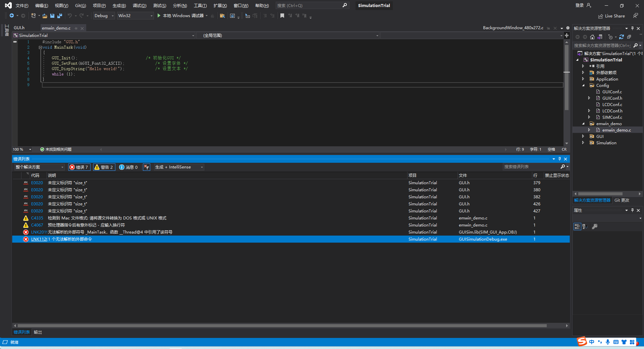Toggle the errors 7 filter button
Screen dimensions: 644x349
pos(79,167)
